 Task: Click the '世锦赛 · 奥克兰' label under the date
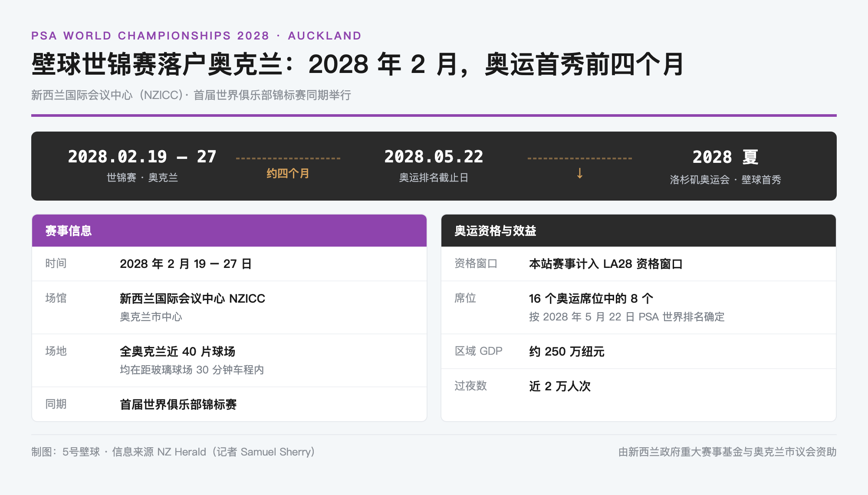click(x=142, y=178)
